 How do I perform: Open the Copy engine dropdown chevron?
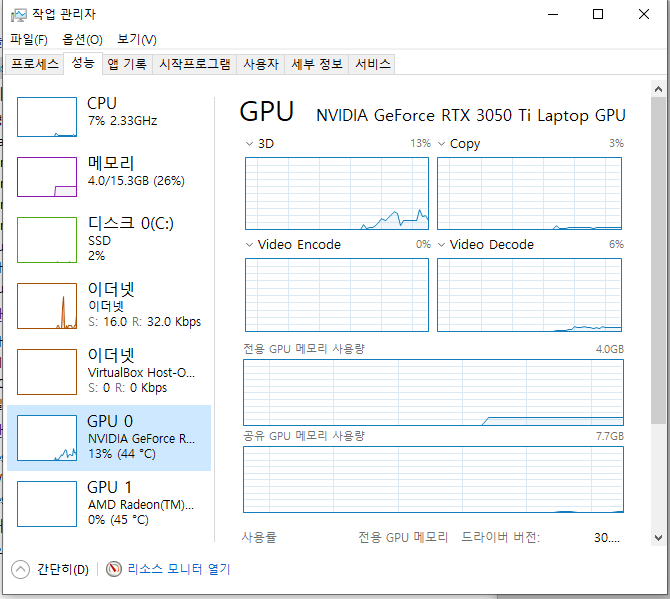[x=441, y=144]
